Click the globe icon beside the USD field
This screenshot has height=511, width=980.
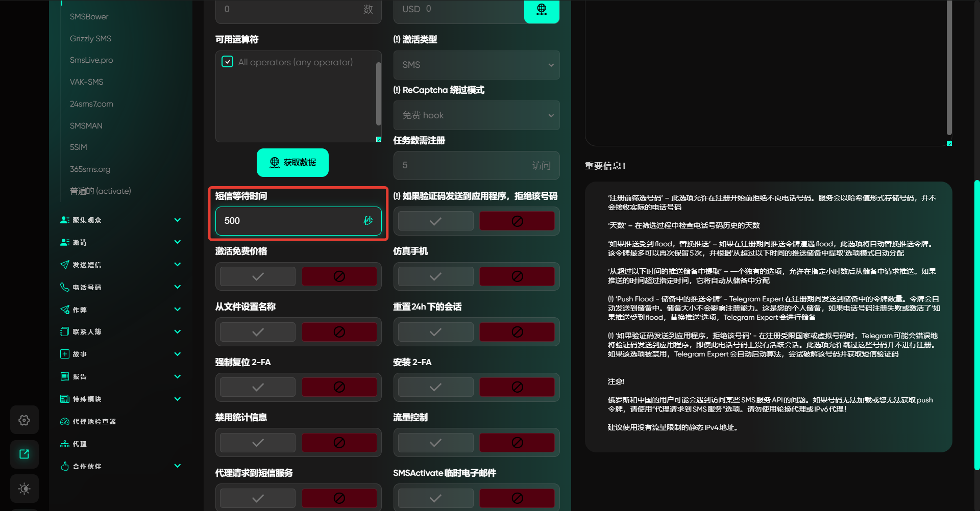point(542,10)
